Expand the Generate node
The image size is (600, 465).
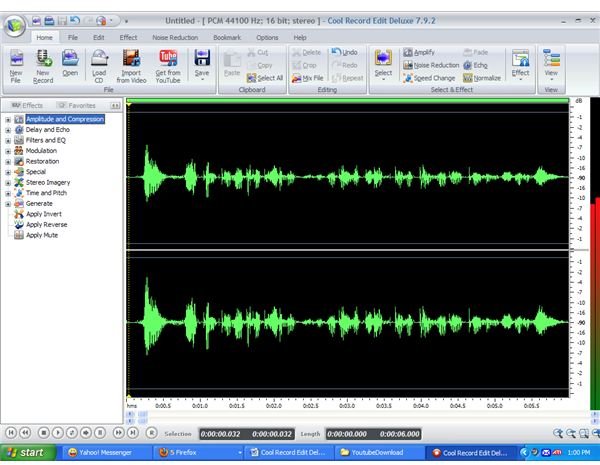8,204
